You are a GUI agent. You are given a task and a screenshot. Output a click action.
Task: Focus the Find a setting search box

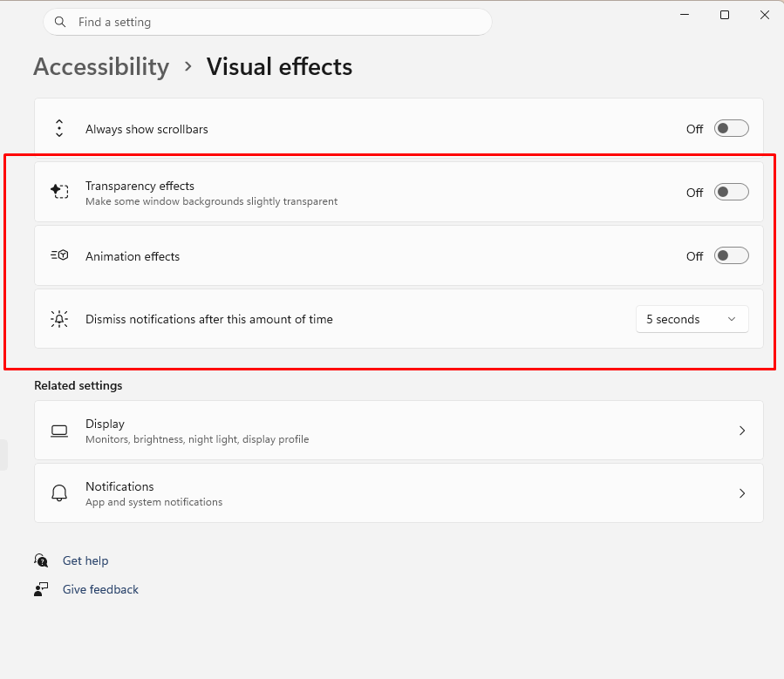tap(268, 22)
